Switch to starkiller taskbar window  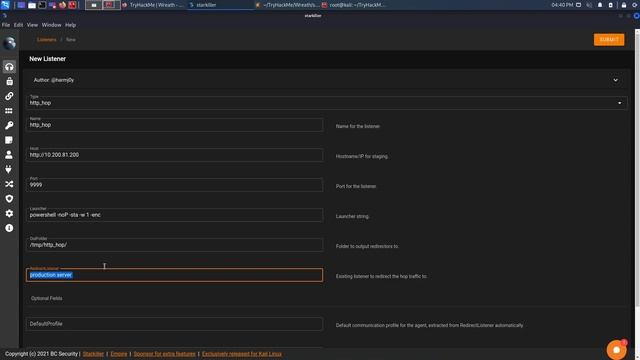point(220,5)
